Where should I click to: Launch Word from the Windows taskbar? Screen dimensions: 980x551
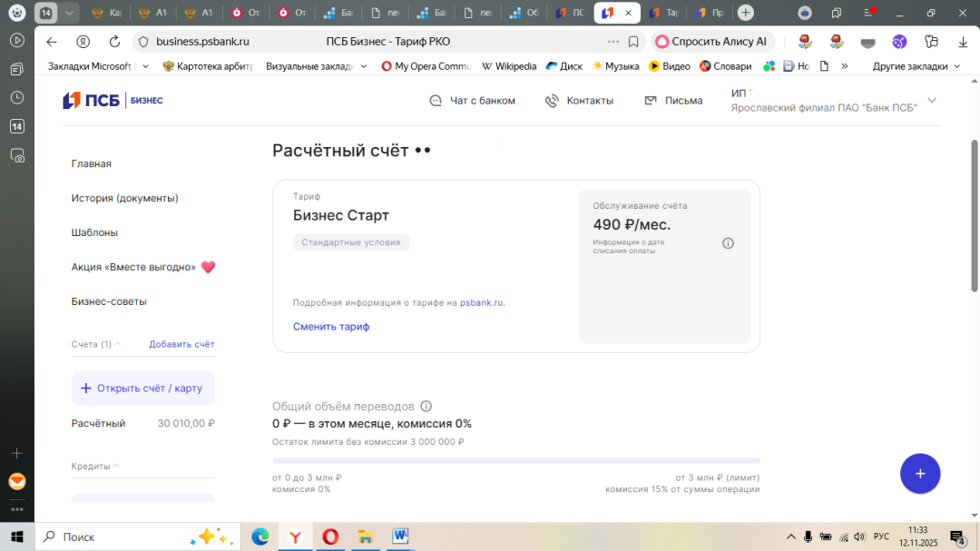(x=399, y=536)
